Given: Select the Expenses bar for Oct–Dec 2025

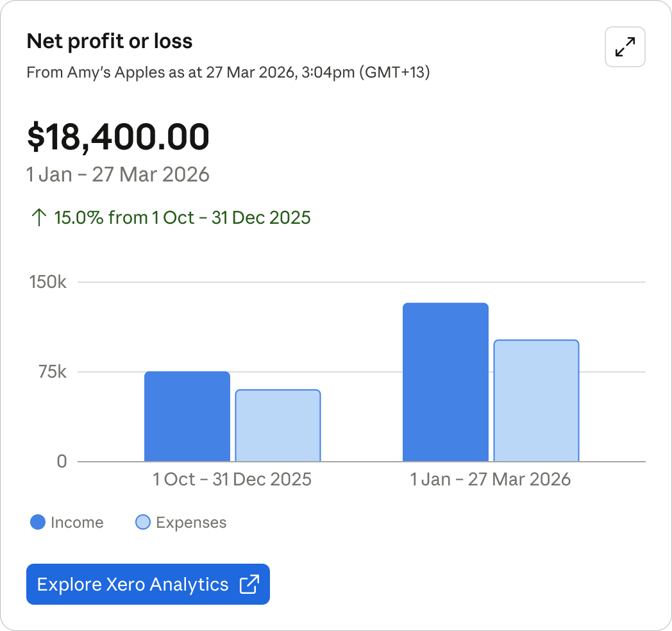Looking at the screenshot, I should (x=278, y=425).
